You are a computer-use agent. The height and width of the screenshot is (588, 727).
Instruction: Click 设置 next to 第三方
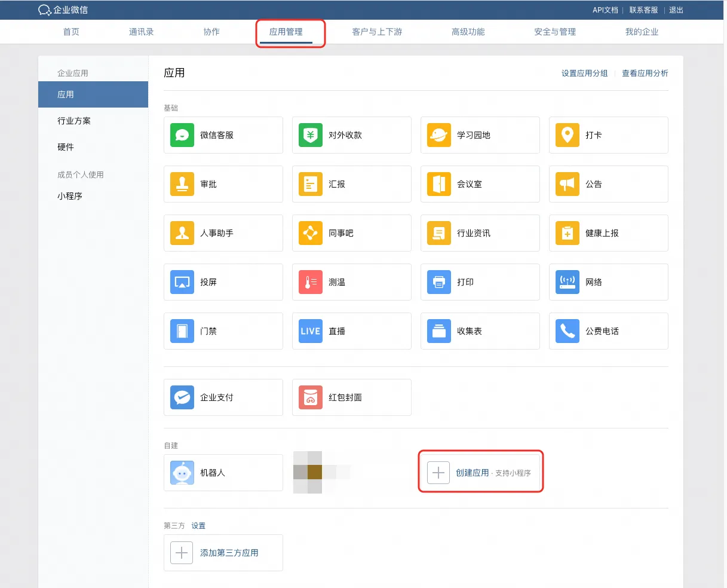point(198,526)
